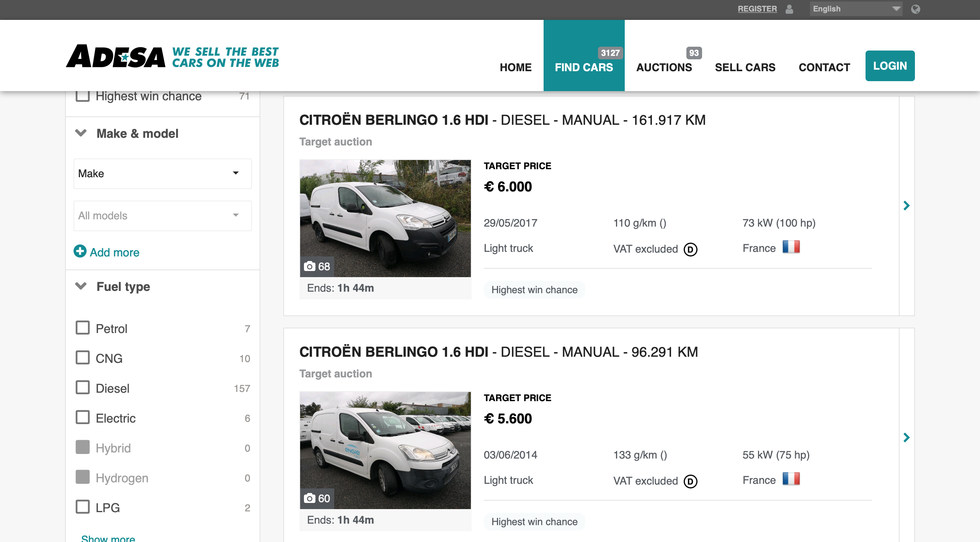Click the €6.000 target price

[x=508, y=187]
